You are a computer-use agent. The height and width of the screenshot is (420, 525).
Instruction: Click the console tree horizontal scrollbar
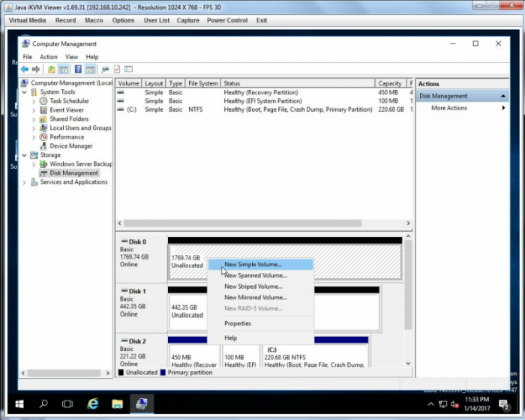(x=64, y=373)
